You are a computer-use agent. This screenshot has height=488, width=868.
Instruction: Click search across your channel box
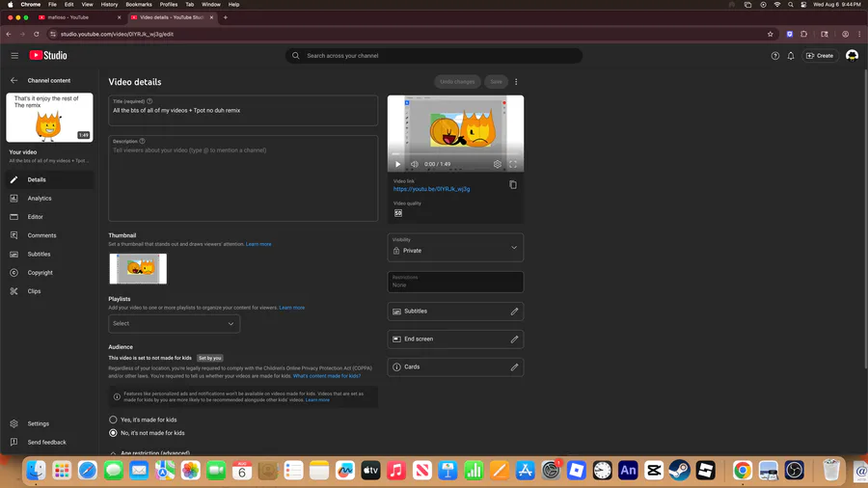pyautogui.click(x=433, y=56)
